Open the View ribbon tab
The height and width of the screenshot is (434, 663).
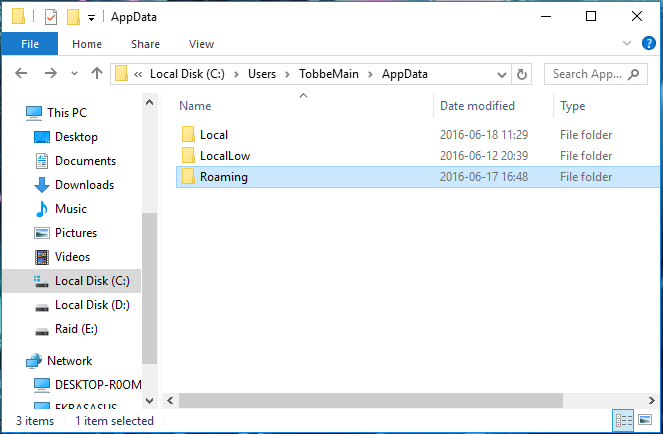click(201, 44)
